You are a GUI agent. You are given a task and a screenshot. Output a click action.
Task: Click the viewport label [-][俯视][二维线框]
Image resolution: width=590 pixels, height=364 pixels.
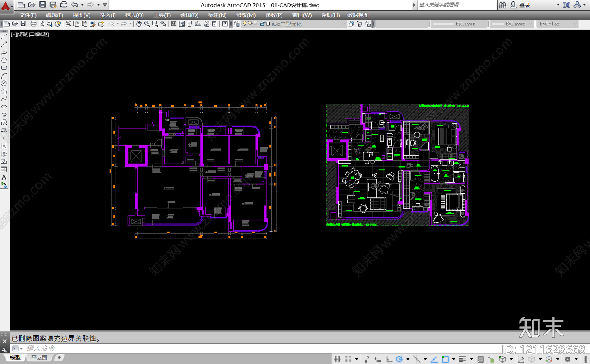click(30, 34)
